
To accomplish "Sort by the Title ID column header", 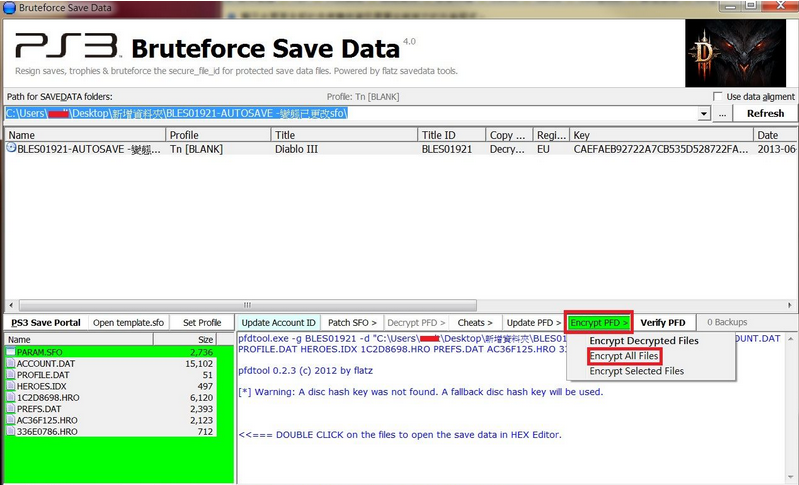I will pyautogui.click(x=451, y=135).
